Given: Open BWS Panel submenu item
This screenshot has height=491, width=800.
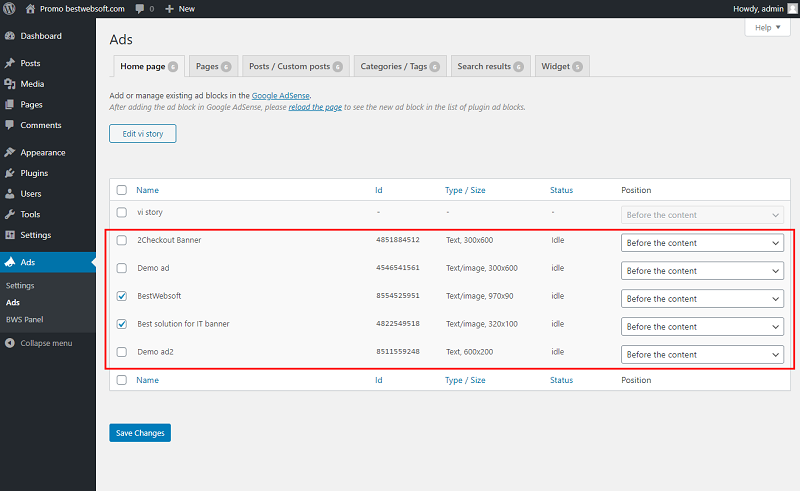Looking at the screenshot, I should pyautogui.click(x=24, y=320).
